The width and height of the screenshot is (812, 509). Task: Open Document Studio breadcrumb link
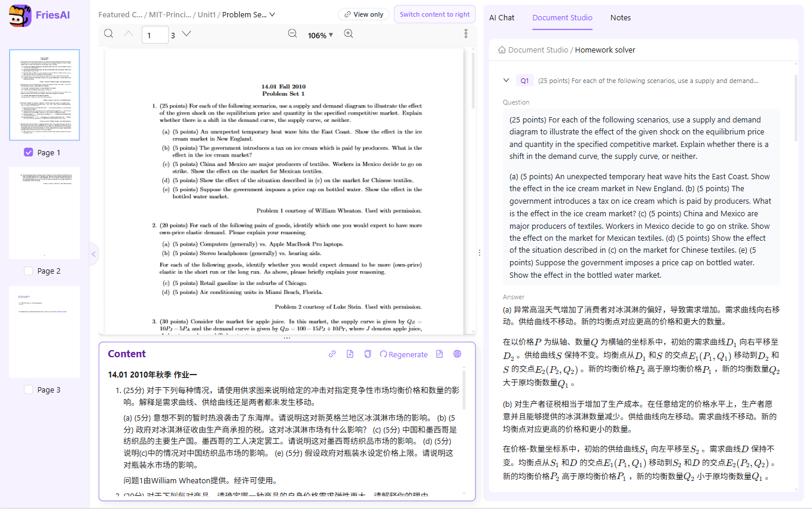coord(538,50)
